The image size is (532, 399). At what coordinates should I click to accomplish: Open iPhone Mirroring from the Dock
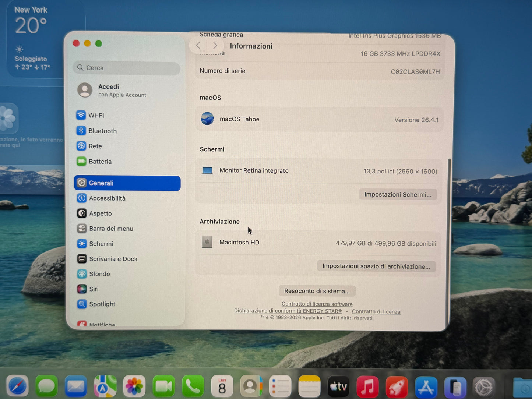(455, 388)
